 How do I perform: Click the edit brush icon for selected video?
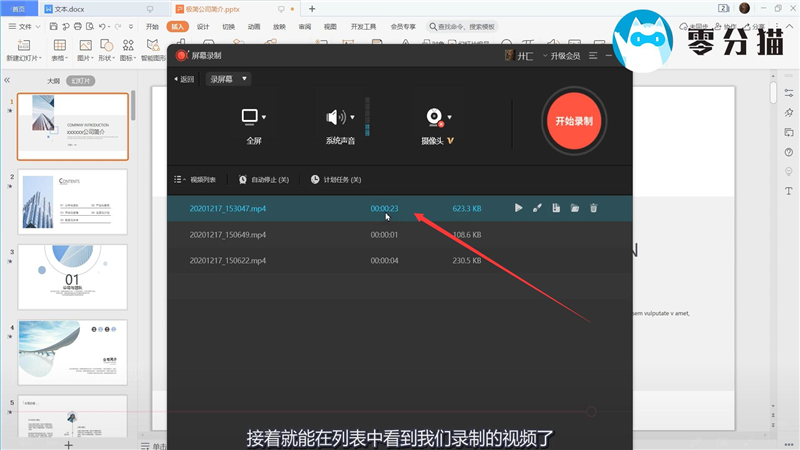(x=537, y=208)
